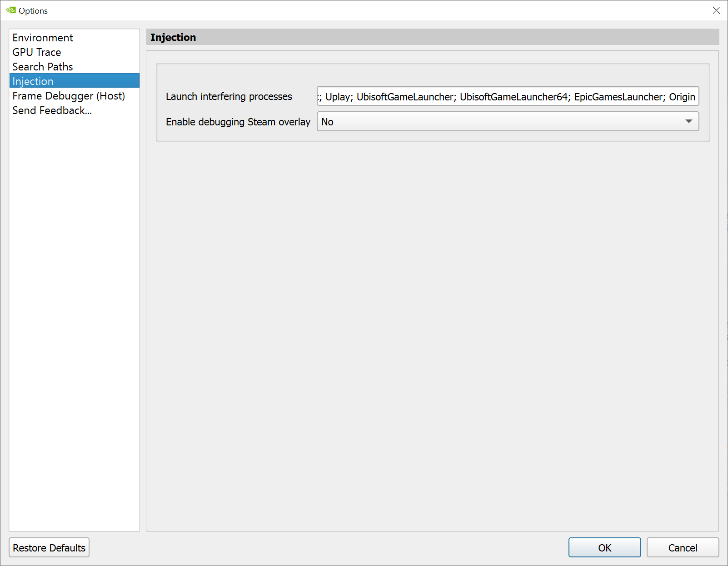Select the Injection options category

(33, 81)
